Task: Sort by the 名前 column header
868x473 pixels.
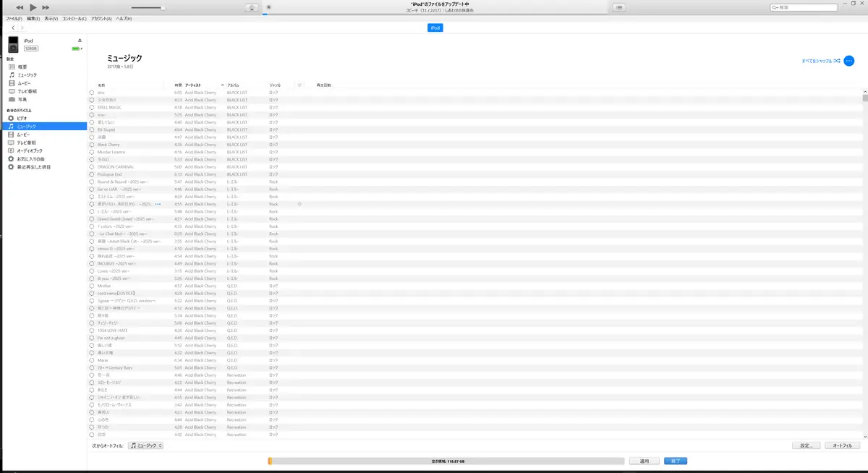Action: 101,85
